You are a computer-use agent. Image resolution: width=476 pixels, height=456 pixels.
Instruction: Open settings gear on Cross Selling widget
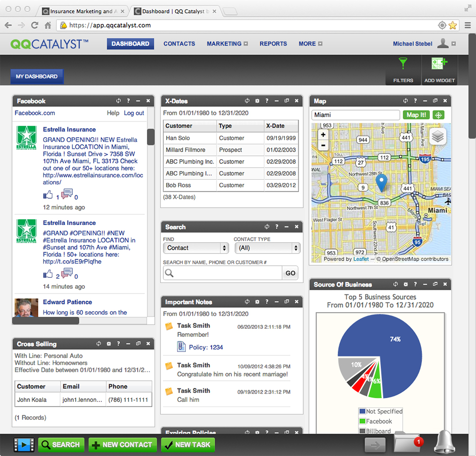click(x=109, y=344)
